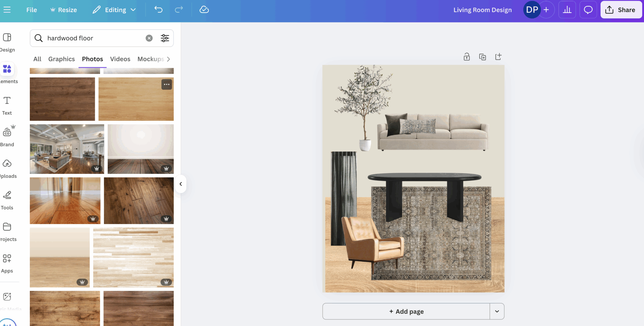This screenshot has height=326, width=644.
Task: Expand the Editing mode dropdown
Action: pos(114,10)
